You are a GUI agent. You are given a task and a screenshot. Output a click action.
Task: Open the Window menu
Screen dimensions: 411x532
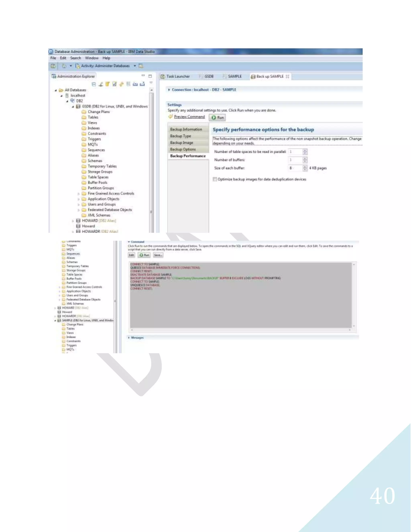(x=92, y=58)
